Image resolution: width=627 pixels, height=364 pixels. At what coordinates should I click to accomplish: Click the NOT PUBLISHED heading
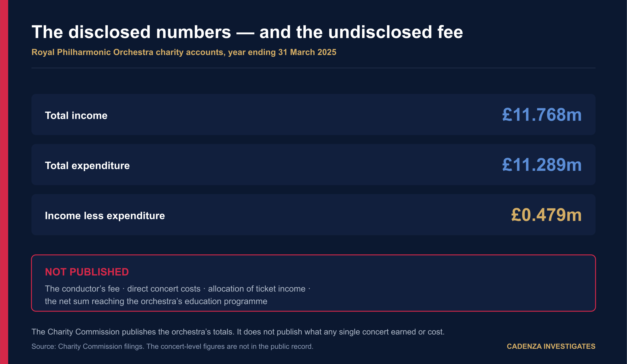coord(87,272)
